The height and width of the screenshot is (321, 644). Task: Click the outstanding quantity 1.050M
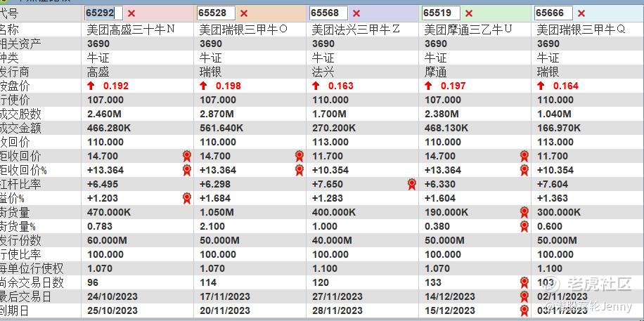click(217, 212)
